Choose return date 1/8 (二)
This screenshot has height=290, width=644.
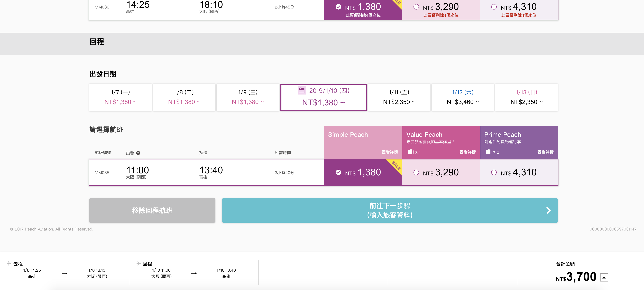click(184, 97)
